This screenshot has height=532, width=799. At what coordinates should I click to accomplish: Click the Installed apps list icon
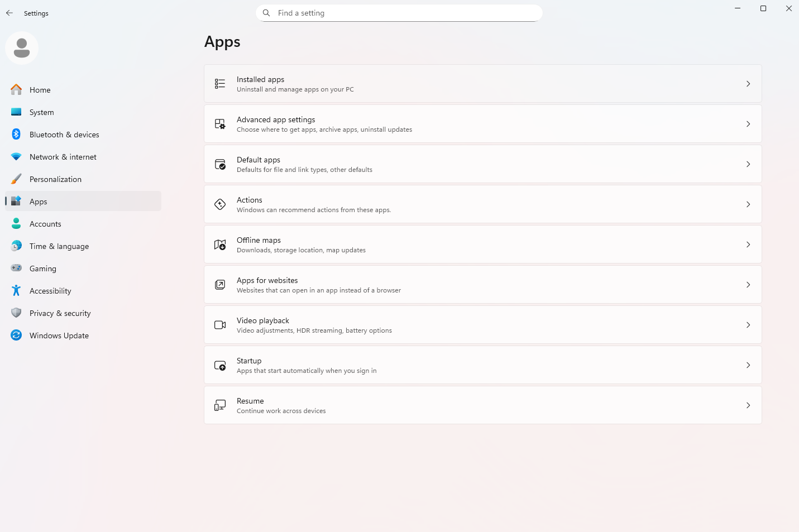click(220, 84)
